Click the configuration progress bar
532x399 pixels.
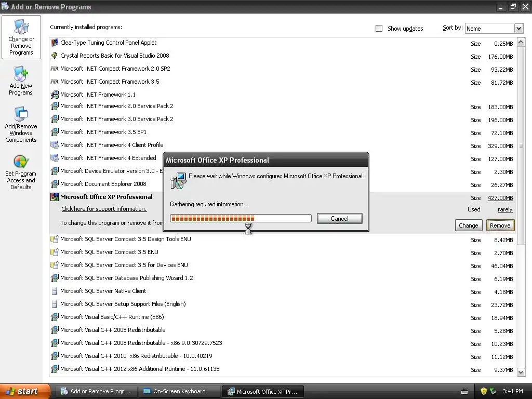(x=241, y=218)
